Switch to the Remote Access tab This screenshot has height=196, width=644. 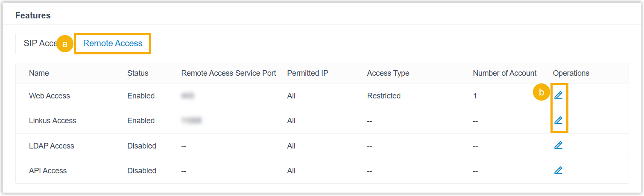pyautogui.click(x=113, y=43)
